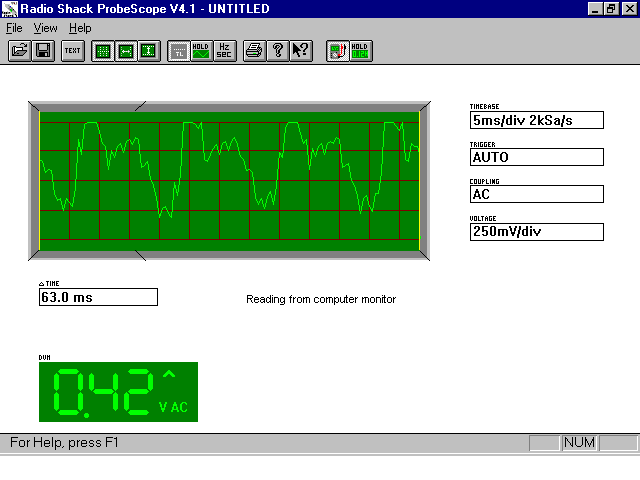Click the DVM display reading 0.42 V AC
The image size is (640, 480).
pos(118,392)
